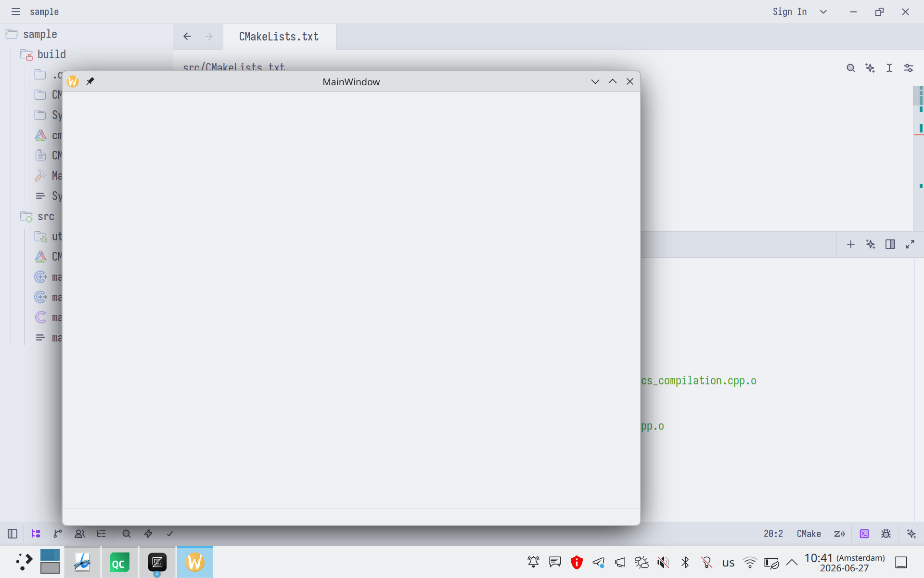Toggle the left dock from status bar
Viewport: 924px width, 578px height.
coord(13,534)
